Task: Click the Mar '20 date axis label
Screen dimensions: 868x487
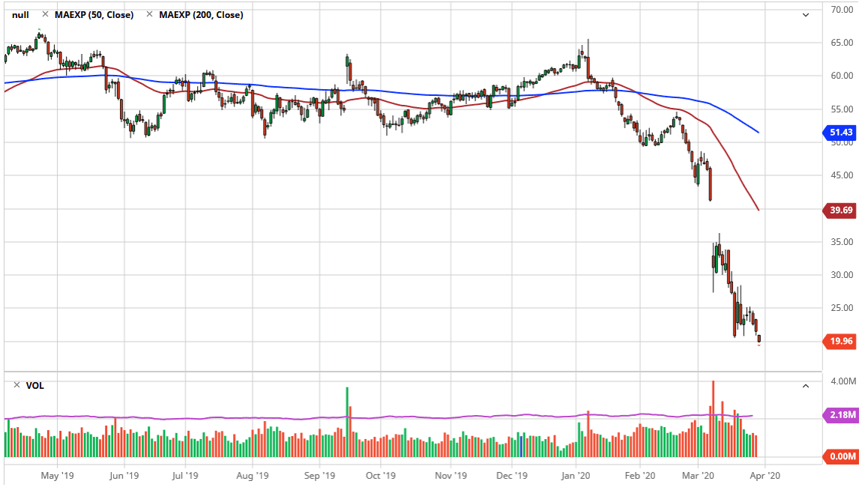Action: [x=699, y=475]
